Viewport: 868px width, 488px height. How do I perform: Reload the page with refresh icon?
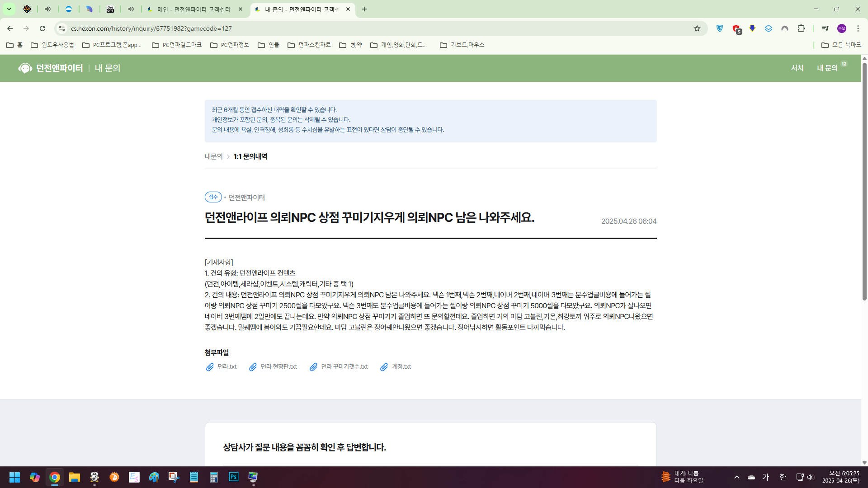click(x=42, y=28)
